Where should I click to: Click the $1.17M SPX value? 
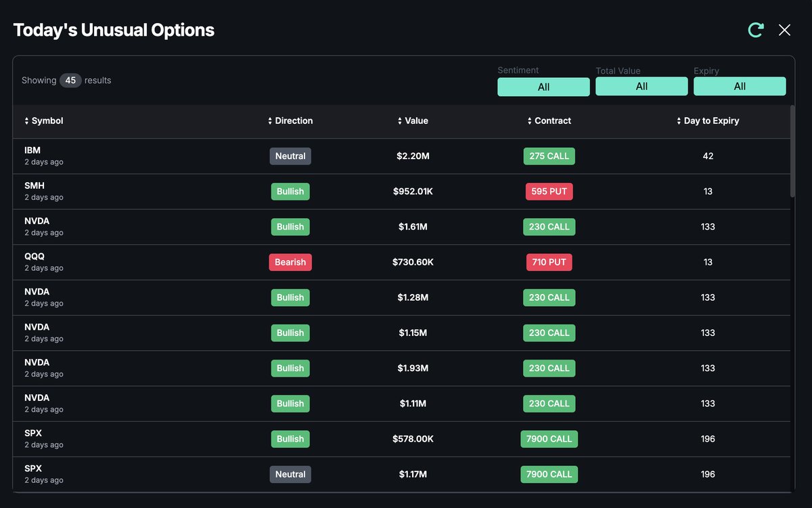click(x=413, y=474)
